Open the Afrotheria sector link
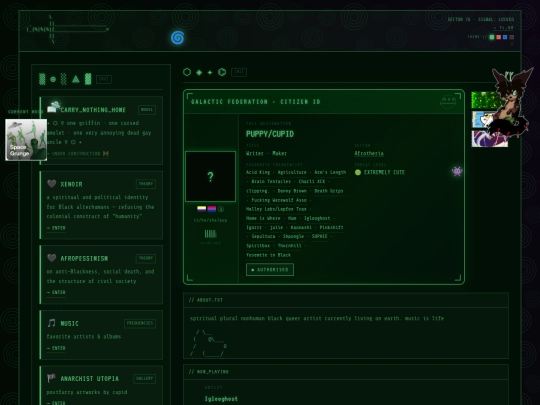 click(369, 154)
